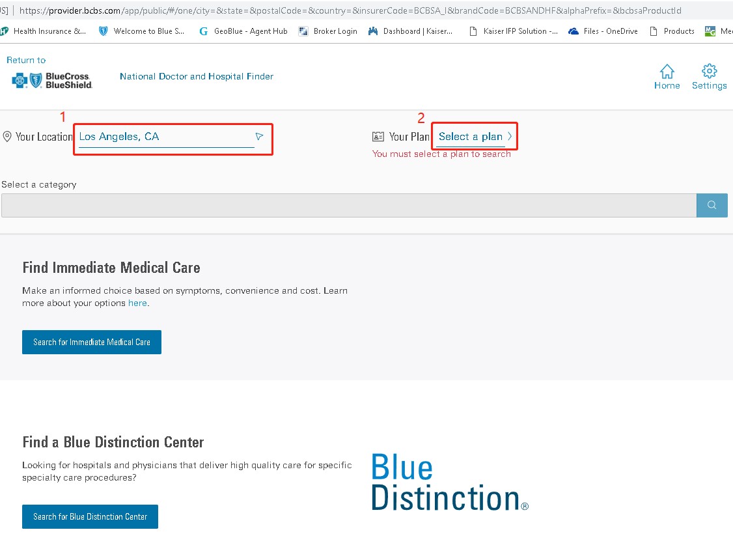733x560 pixels.
Task: Click the Return to link
Action: pos(26,61)
